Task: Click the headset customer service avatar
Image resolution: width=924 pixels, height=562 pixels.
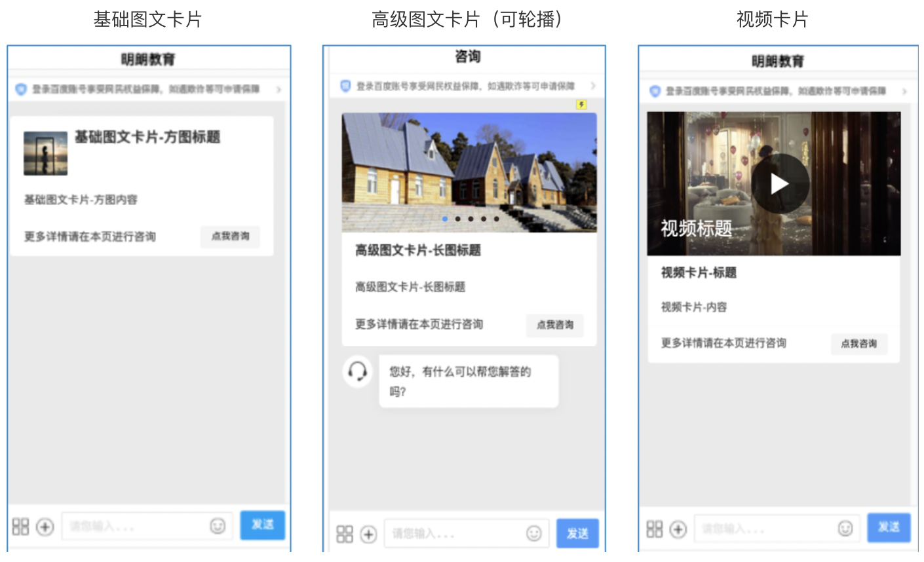Action: point(358,371)
